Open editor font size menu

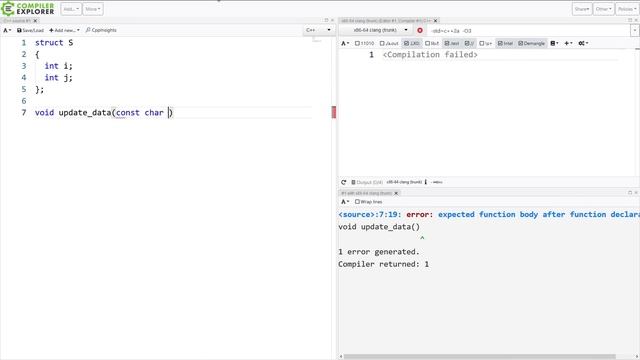(7, 30)
